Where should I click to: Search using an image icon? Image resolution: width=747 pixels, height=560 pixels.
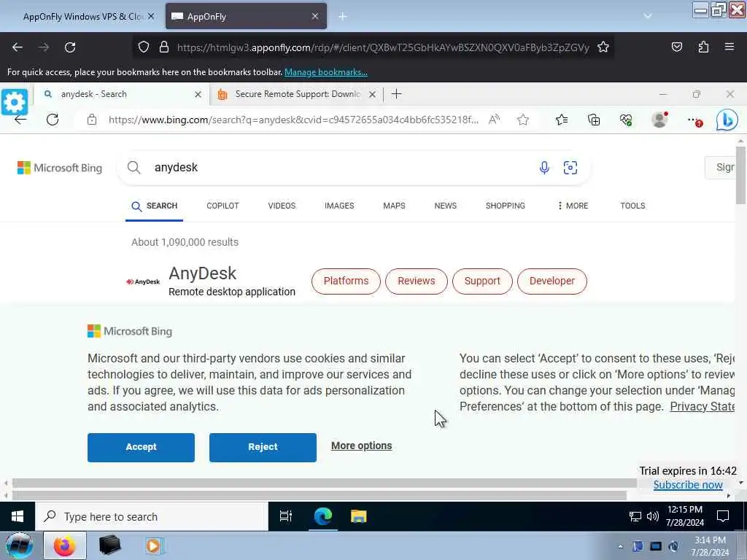click(570, 168)
